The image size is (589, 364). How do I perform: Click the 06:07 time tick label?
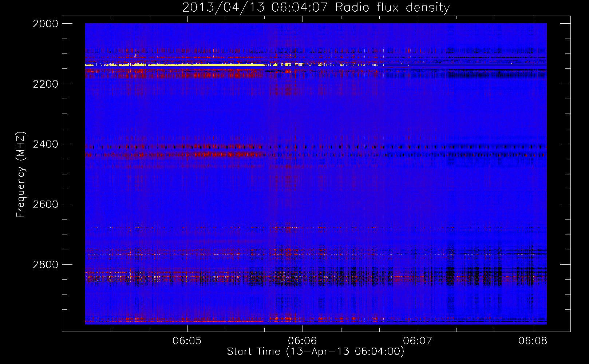click(418, 341)
